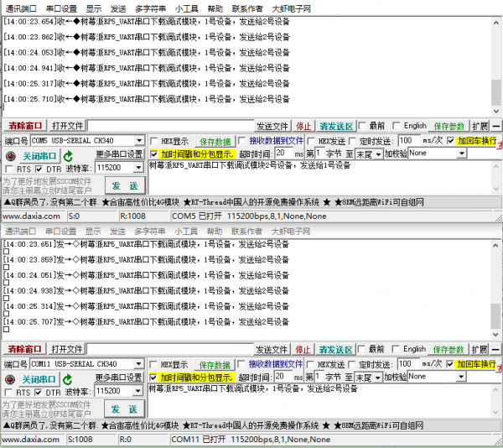Toggle 加回车换行 checkbox in COM5 window
The width and height of the screenshot is (503, 448).
coord(450,141)
